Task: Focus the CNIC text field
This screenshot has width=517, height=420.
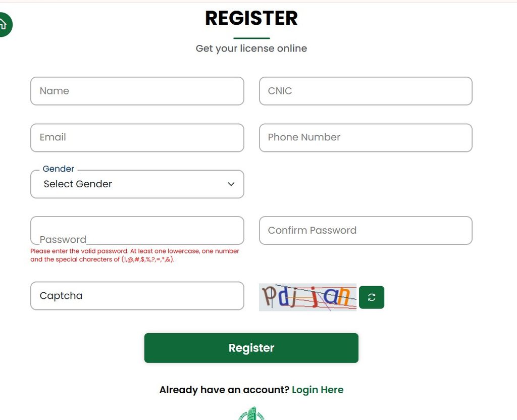Action: pos(366,91)
